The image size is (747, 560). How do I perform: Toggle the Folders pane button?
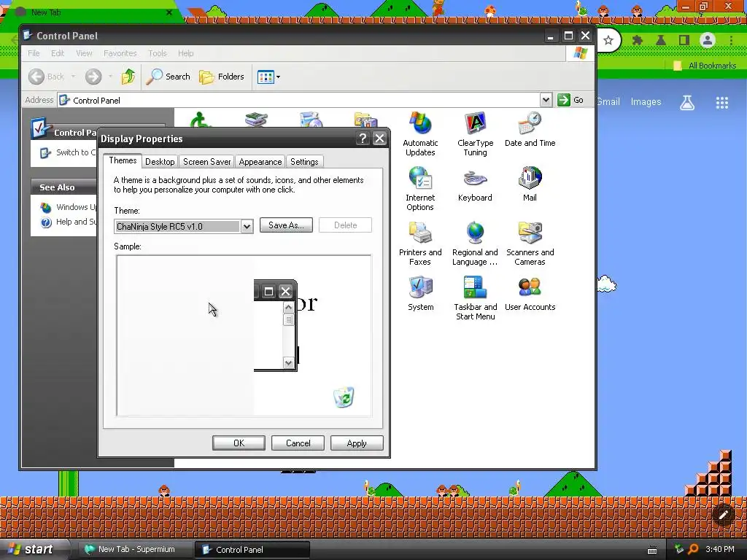click(222, 76)
